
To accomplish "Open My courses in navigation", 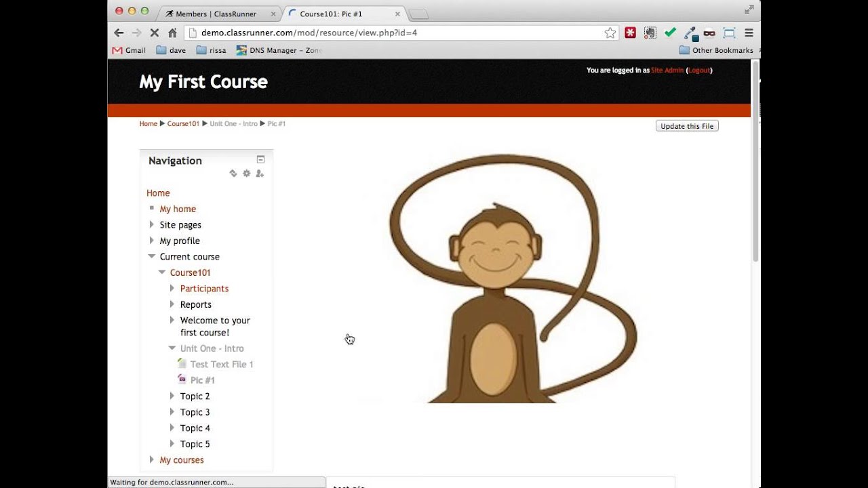I will tap(182, 460).
